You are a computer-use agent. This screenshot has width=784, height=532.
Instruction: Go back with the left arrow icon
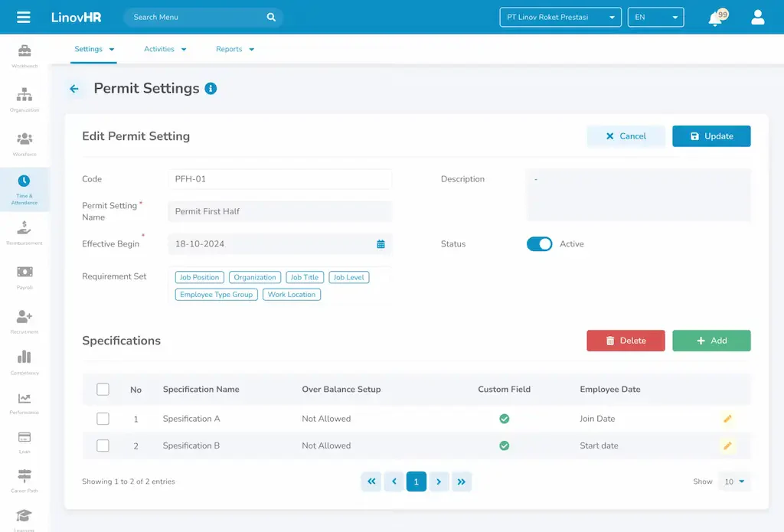tap(74, 89)
